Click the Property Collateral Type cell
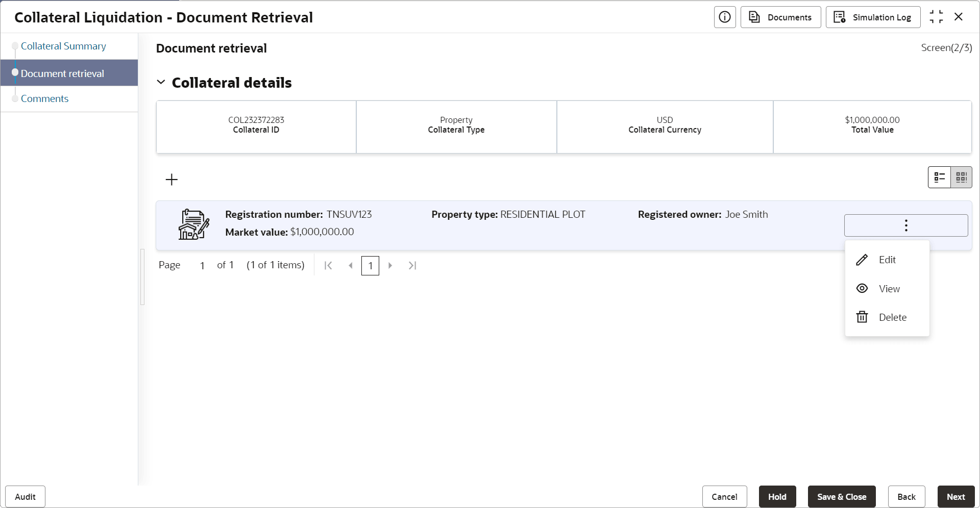Viewport: 980px width, 508px height. pos(456,127)
